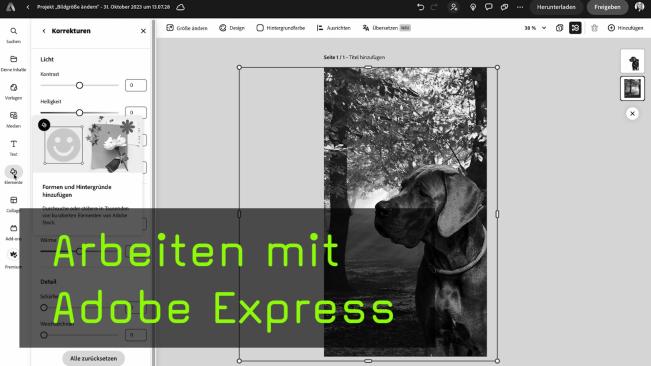
Task: Open the Größe ändern tool
Action: coord(187,28)
